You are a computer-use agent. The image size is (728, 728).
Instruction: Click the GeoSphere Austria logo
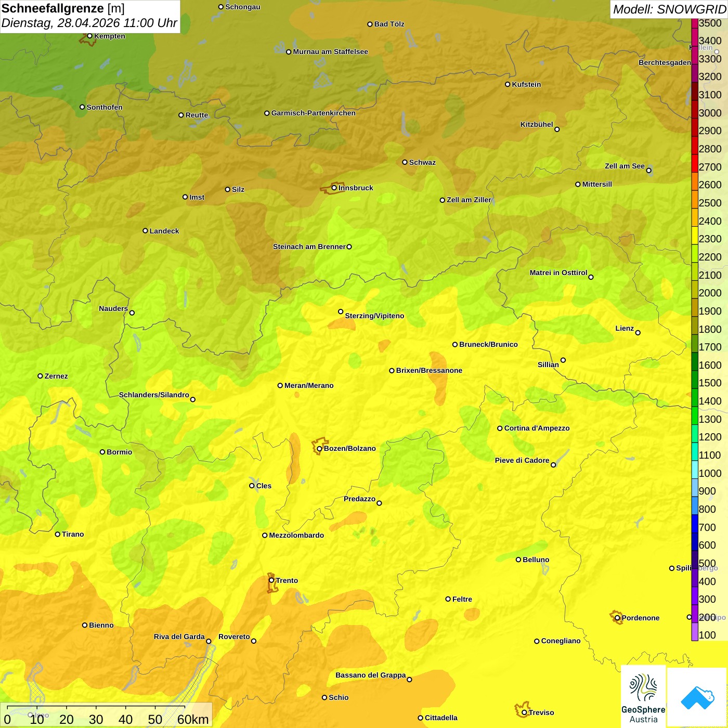tap(643, 697)
